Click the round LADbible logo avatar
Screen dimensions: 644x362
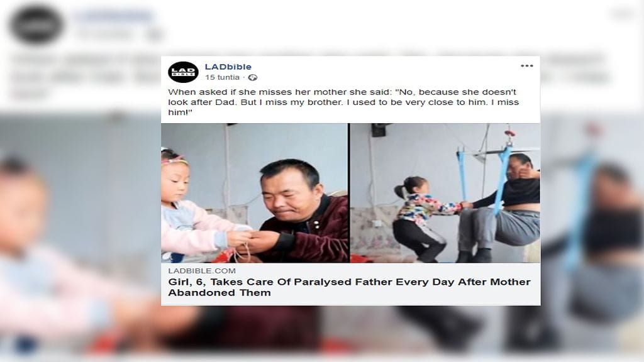[x=183, y=72]
